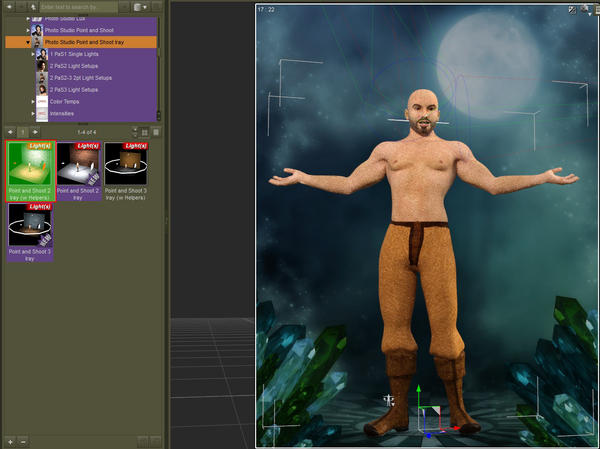Open the preview camera selection dropdown
The image size is (600, 449).
[x=585, y=10]
